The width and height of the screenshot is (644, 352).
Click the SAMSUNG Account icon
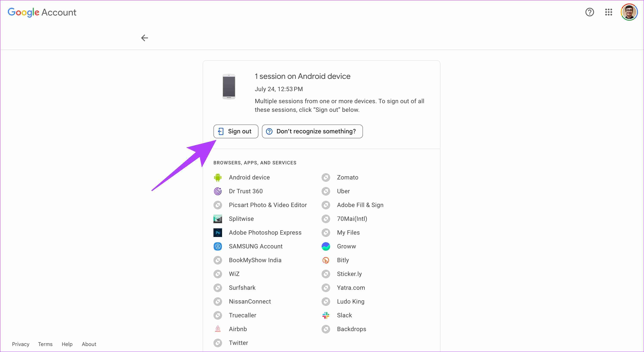coord(218,246)
